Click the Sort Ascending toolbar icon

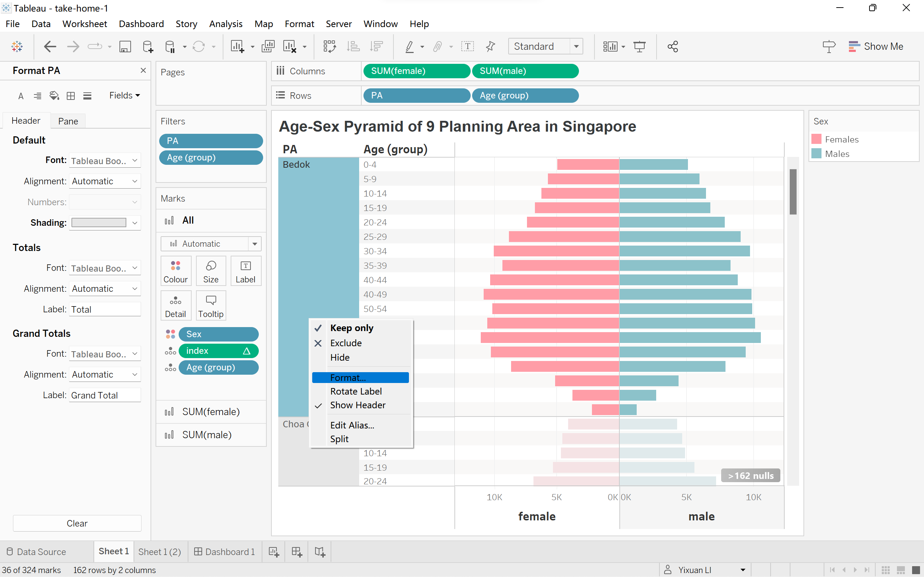[353, 47]
